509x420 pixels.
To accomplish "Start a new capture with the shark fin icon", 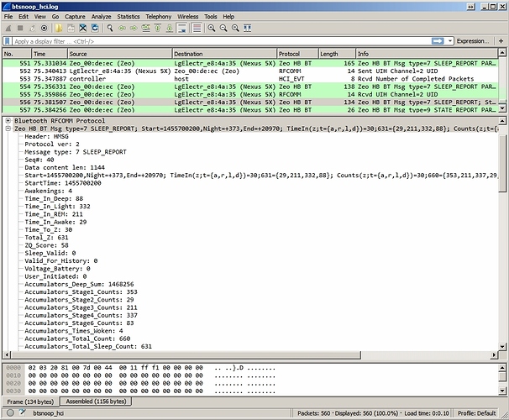I will (x=8, y=29).
